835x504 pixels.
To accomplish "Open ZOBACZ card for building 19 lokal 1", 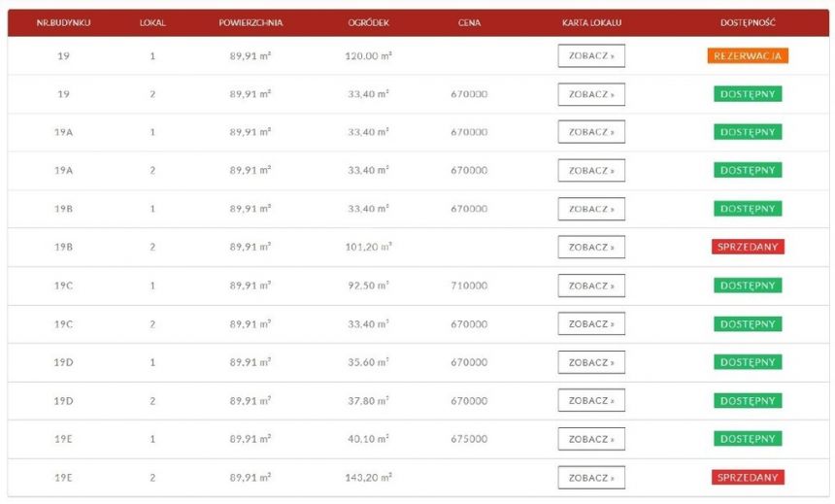I will click(591, 56).
